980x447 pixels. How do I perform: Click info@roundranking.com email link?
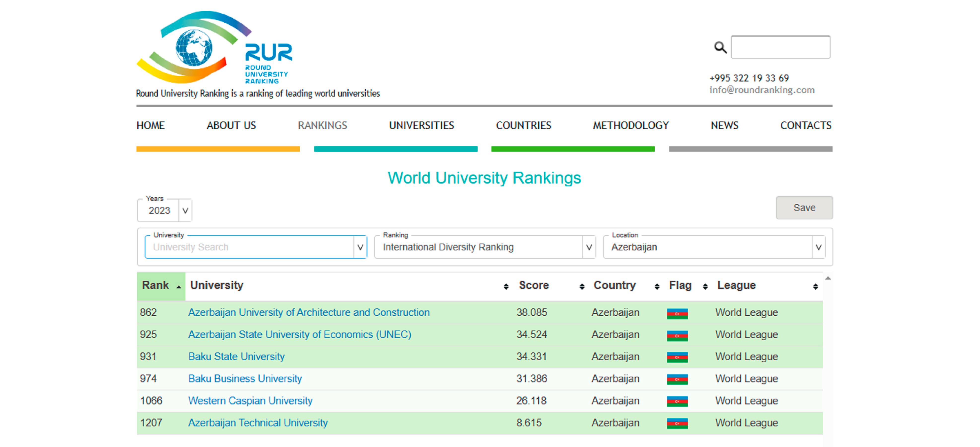pyautogui.click(x=762, y=90)
